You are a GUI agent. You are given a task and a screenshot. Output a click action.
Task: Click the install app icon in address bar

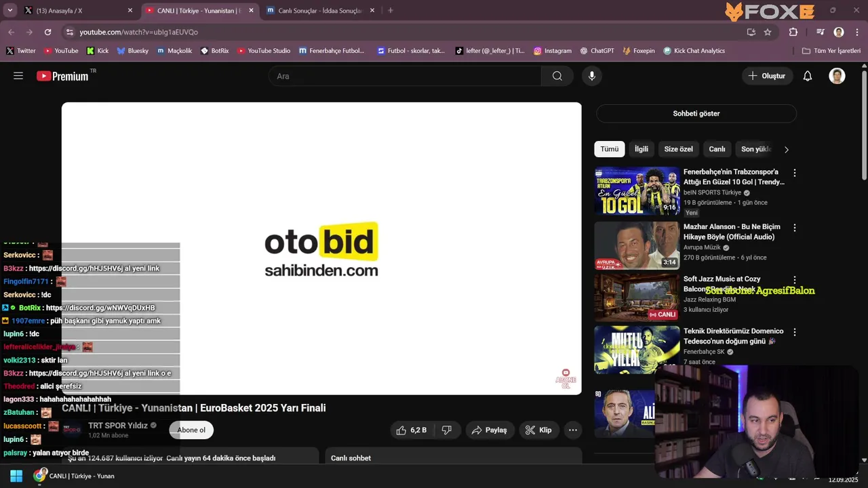click(x=751, y=32)
